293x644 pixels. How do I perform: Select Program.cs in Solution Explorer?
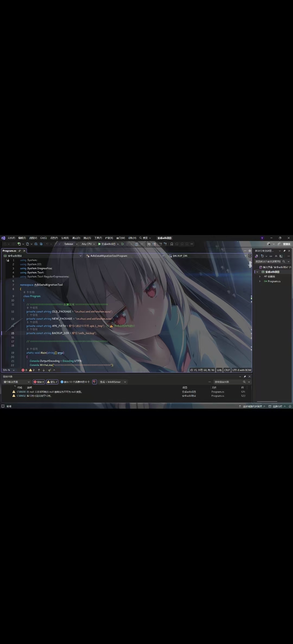pos(274,281)
